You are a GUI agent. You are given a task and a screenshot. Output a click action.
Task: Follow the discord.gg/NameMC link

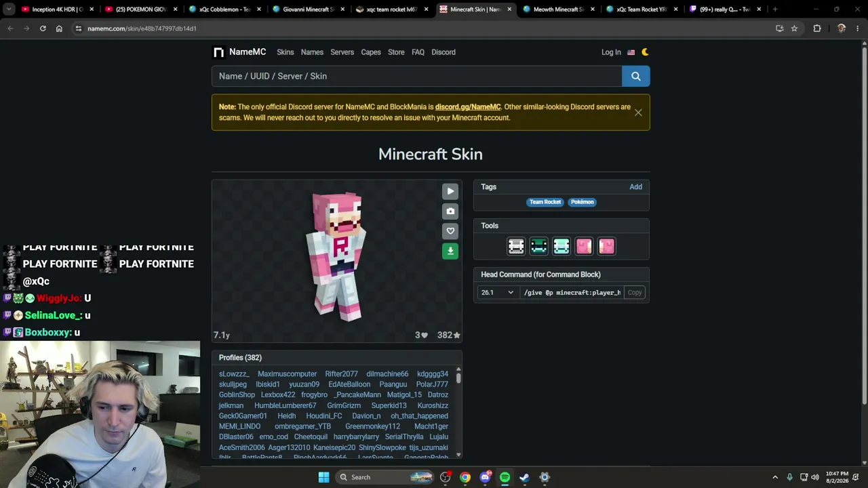[x=468, y=107]
